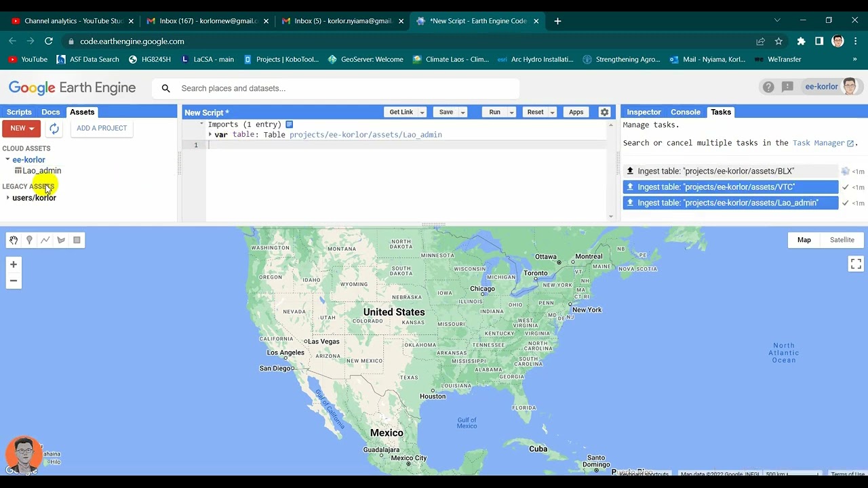This screenshot has width=868, height=488.
Task: Switch to the Docs tab
Action: (x=51, y=112)
